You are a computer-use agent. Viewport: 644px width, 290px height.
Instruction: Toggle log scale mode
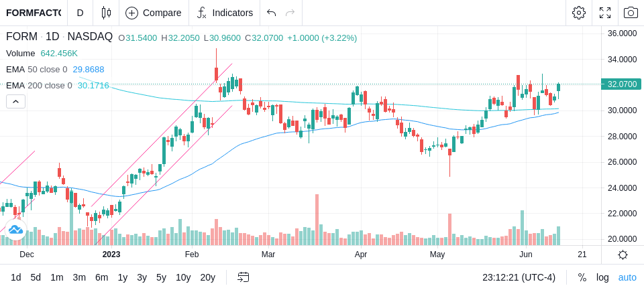[602, 277]
